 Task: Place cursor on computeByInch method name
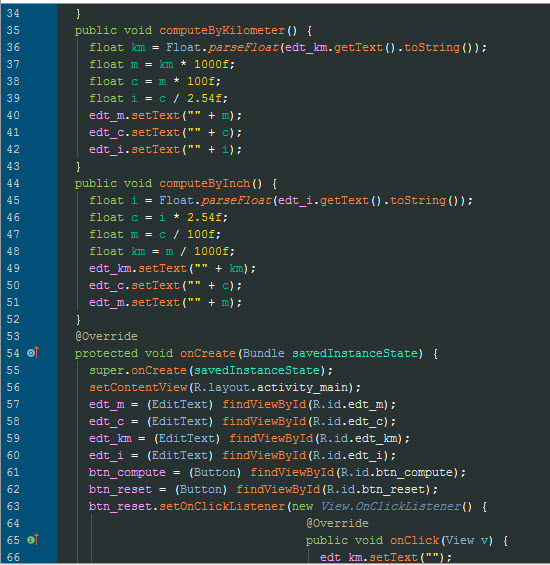(x=205, y=183)
